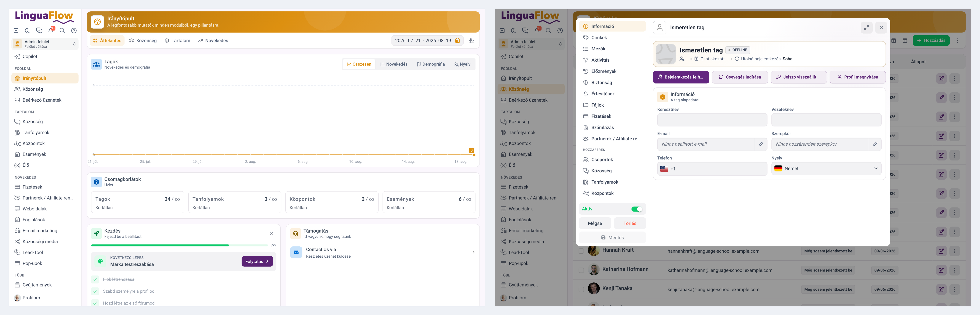Screen dimensions: 980x315
Task: Click the checkmark beside Fiók létrehozása
Action: (x=95, y=280)
